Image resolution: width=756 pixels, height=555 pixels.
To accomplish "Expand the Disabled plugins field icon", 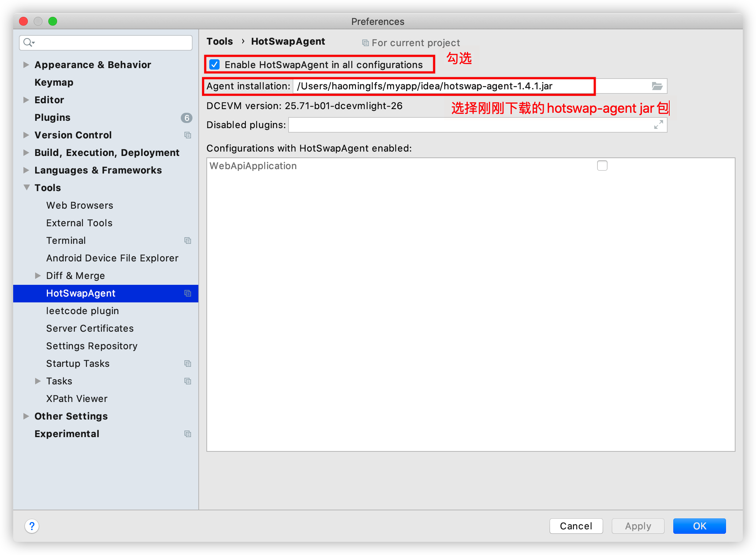I will click(658, 125).
